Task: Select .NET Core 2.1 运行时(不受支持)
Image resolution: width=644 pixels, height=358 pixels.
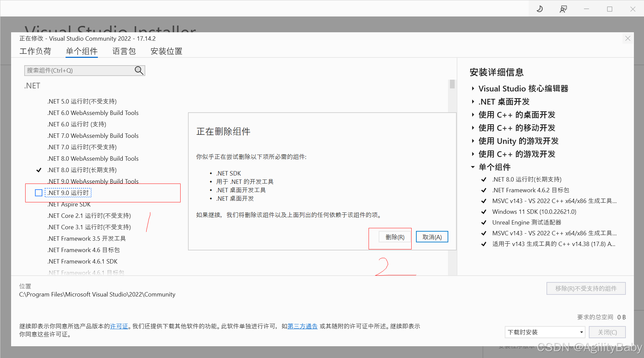Action: tap(89, 216)
